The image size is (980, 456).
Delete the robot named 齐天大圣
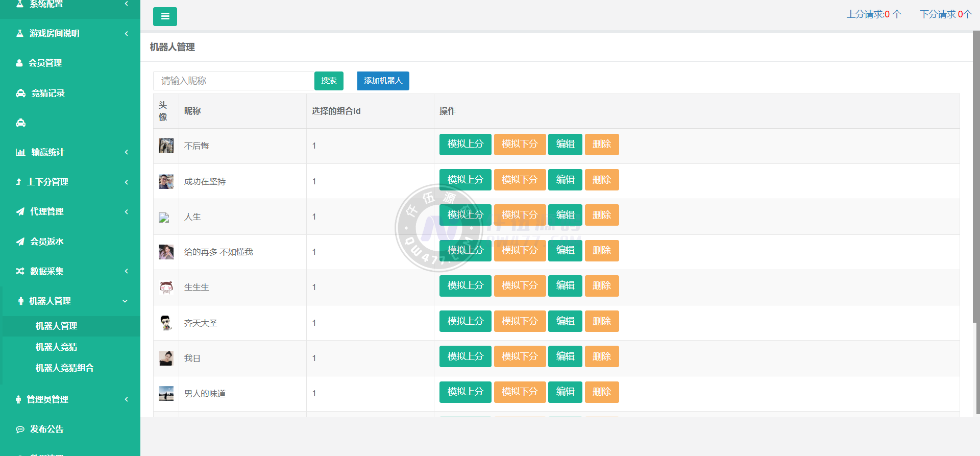coord(601,321)
